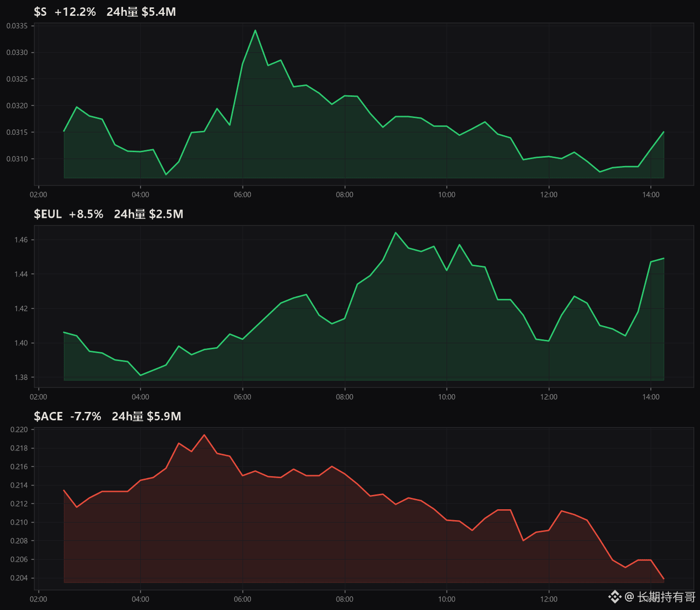Click the 0.206 y-axis label
This screenshot has width=700, height=610.
coord(19,560)
